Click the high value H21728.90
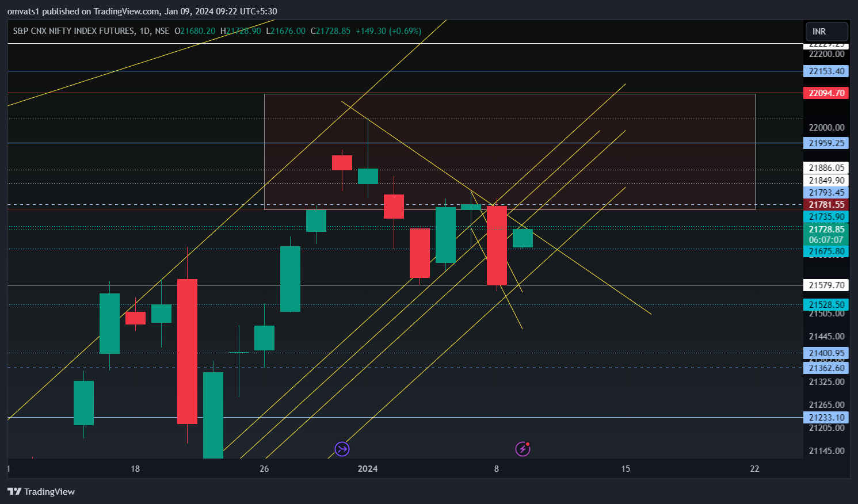Viewport: 858px width, 504px height. [x=241, y=31]
